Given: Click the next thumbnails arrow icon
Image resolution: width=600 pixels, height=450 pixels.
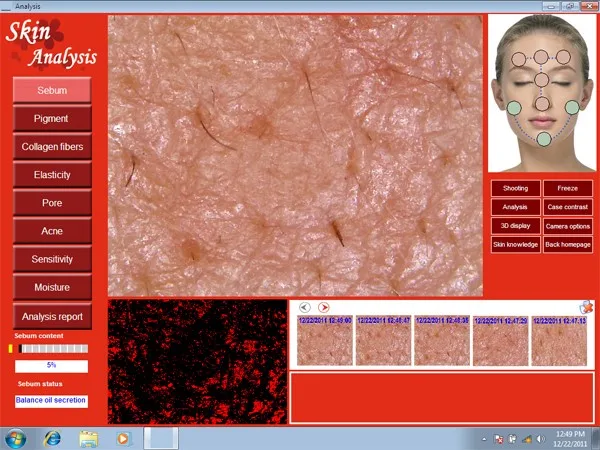Looking at the screenshot, I should (x=324, y=307).
